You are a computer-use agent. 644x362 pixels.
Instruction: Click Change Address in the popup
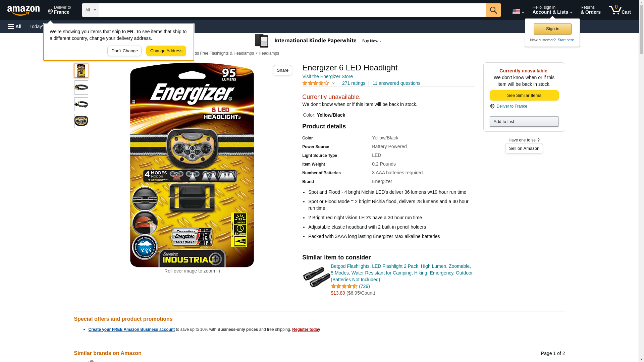(x=166, y=51)
